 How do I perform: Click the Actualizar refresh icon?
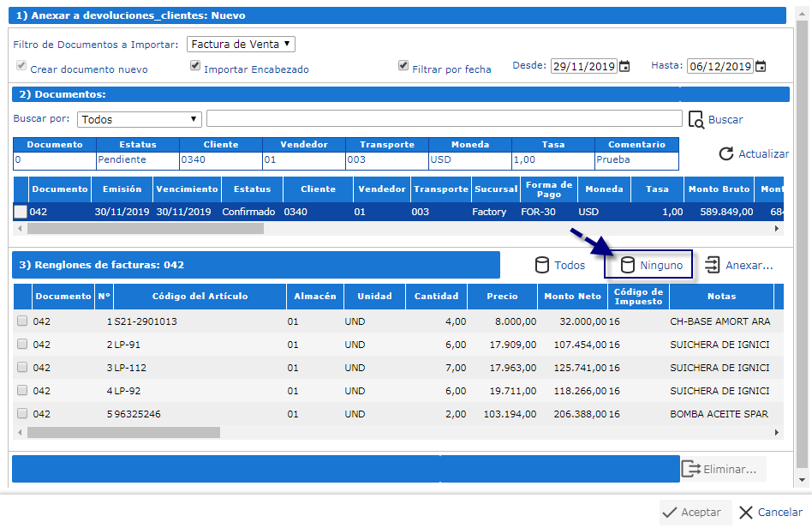[726, 153]
